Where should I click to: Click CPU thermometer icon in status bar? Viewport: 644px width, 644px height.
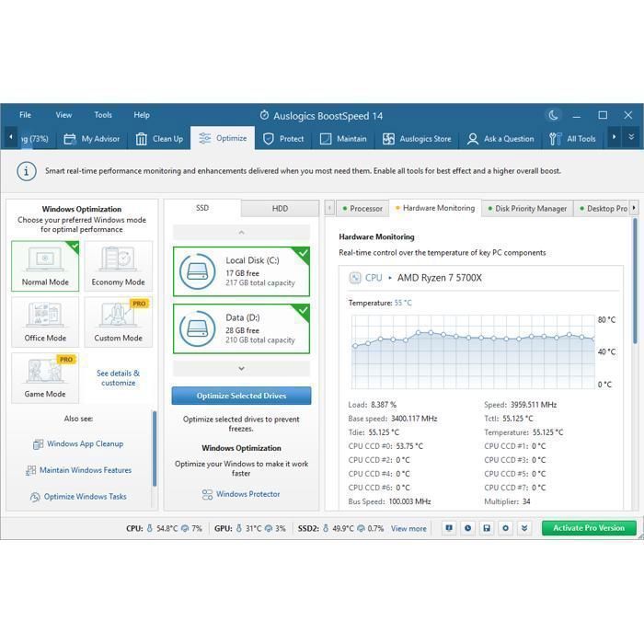(x=149, y=529)
